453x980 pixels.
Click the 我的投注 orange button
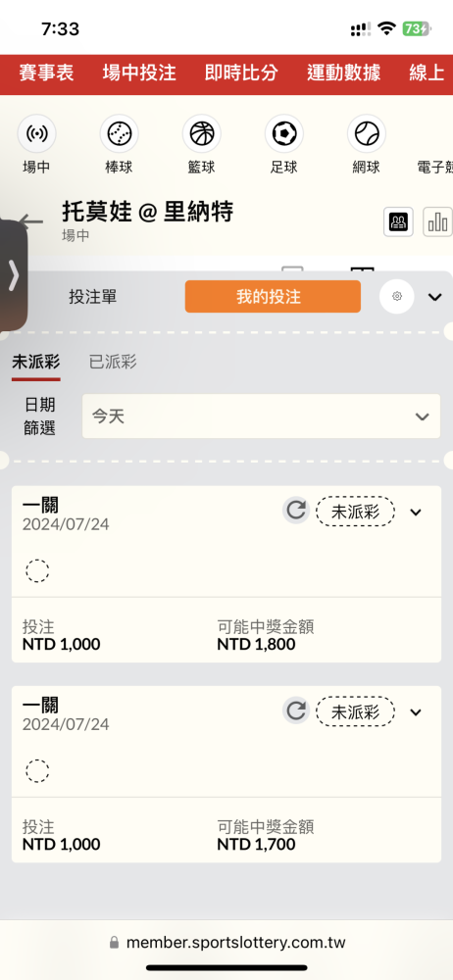click(x=273, y=296)
